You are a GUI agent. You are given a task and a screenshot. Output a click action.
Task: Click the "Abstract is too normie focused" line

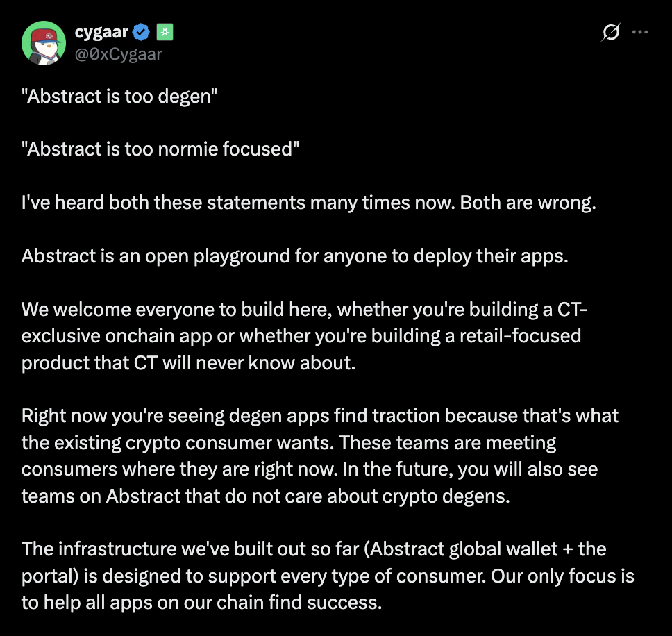click(160, 149)
